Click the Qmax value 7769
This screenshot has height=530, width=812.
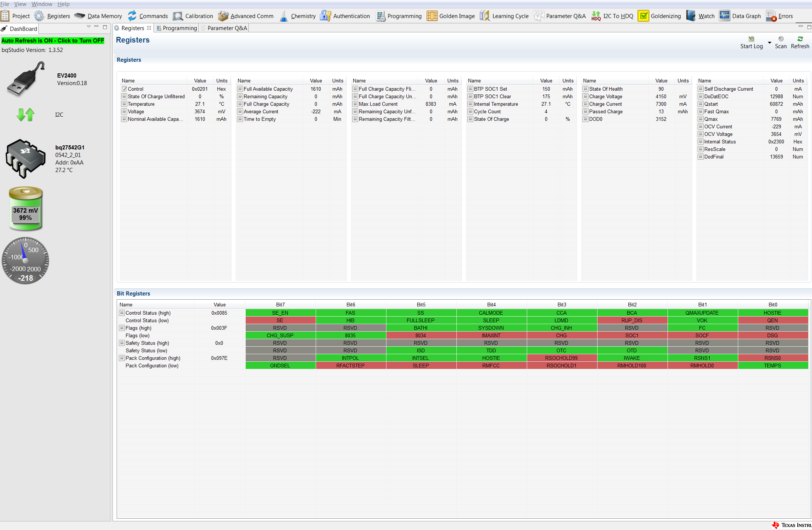tap(776, 119)
